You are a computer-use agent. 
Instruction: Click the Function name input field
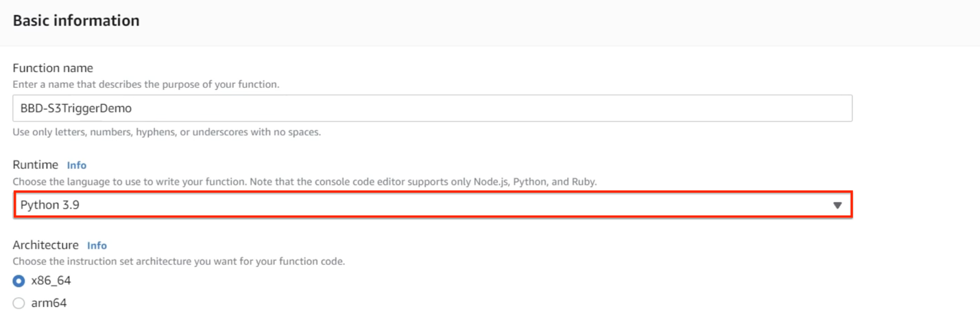click(432, 108)
